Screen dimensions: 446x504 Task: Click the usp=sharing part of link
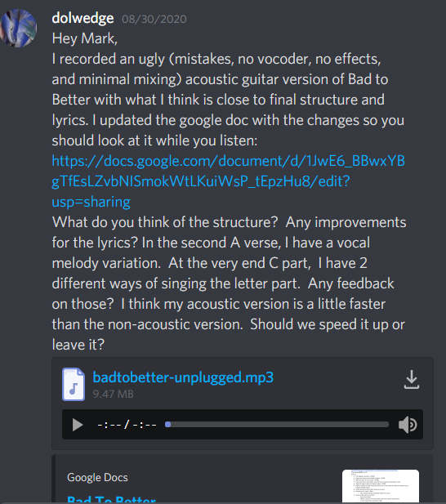click(x=91, y=202)
